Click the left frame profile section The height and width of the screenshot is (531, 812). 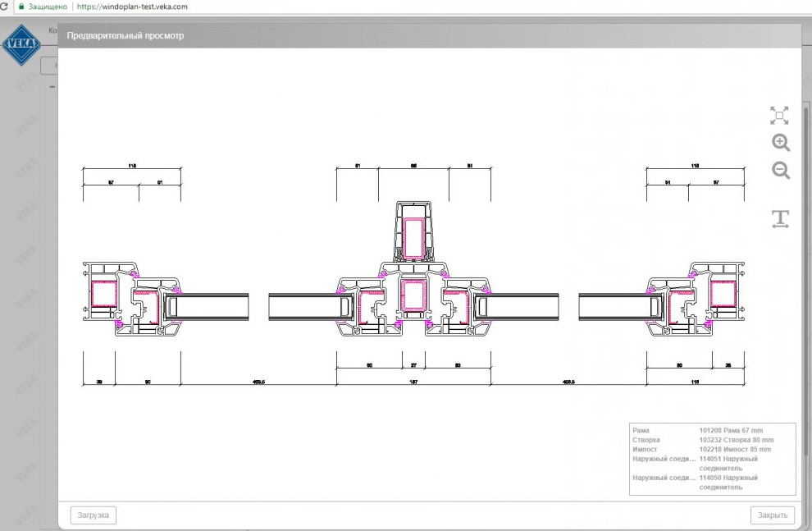pyautogui.click(x=104, y=295)
